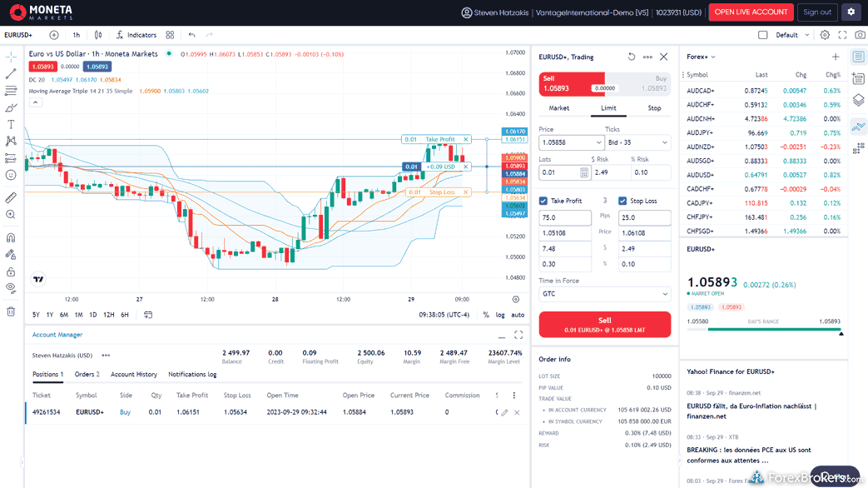
Task: Remove drawings with the trash icon
Action: [x=11, y=311]
